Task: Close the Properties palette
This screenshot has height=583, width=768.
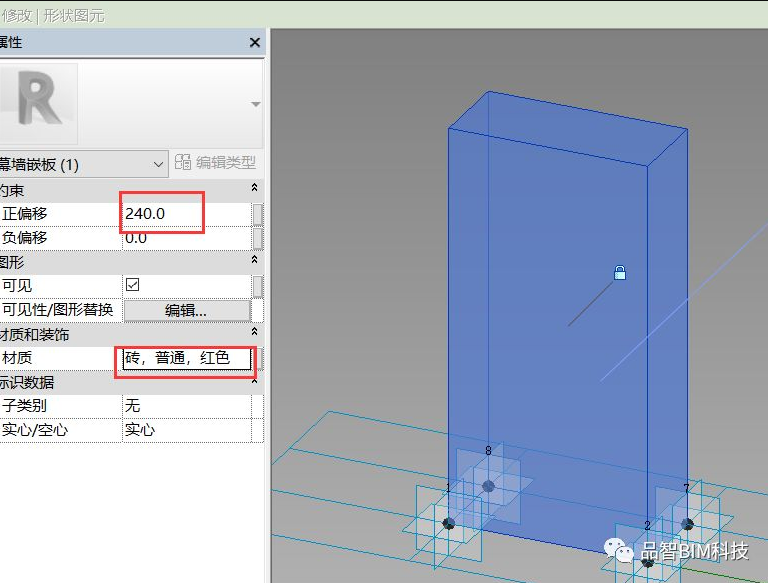Action: coord(255,43)
